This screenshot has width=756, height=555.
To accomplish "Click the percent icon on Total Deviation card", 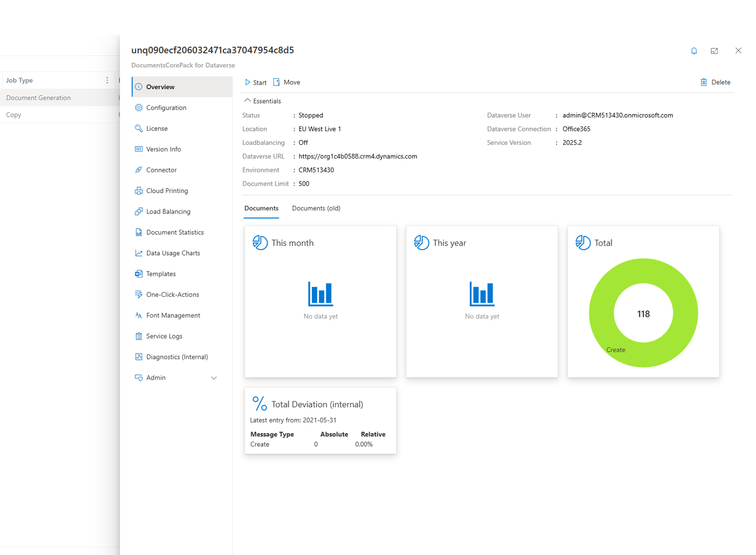I will [259, 404].
